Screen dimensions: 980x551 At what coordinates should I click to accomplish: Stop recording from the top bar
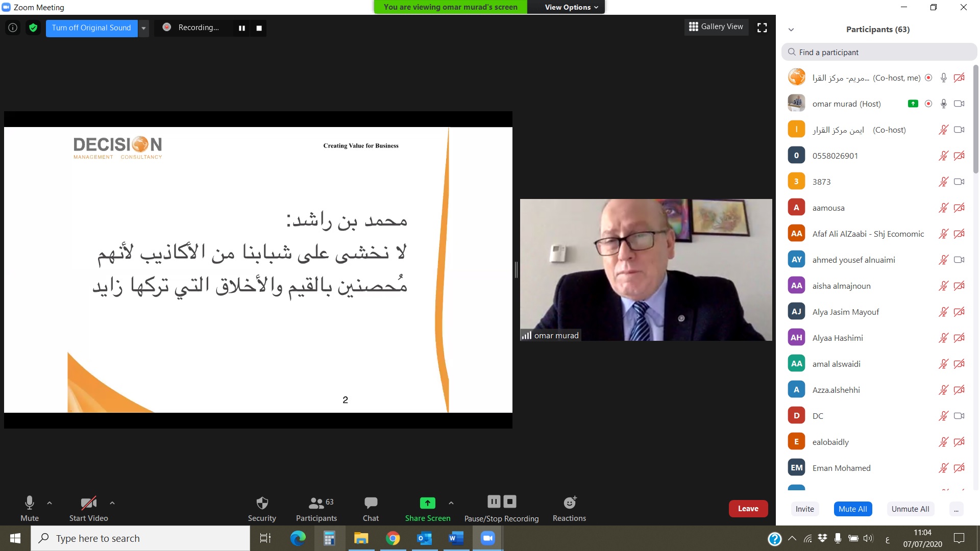(x=259, y=28)
